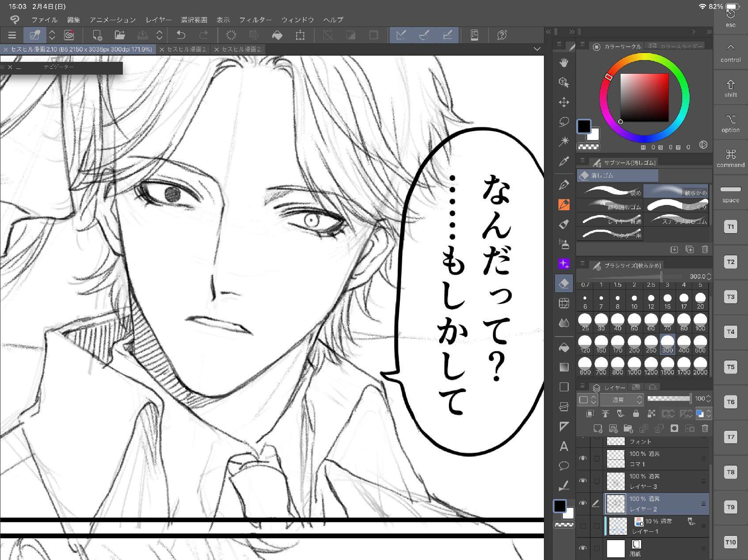Click the Auto Select magic wand tool

click(564, 142)
